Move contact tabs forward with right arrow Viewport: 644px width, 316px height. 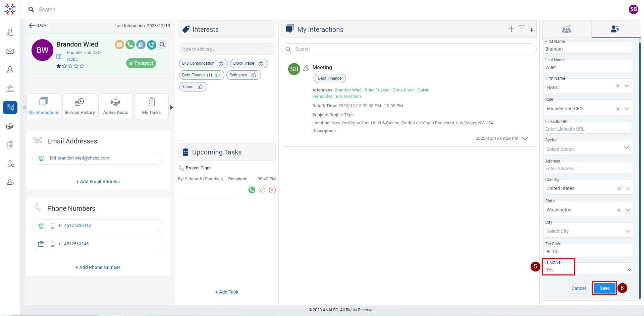[x=172, y=107]
